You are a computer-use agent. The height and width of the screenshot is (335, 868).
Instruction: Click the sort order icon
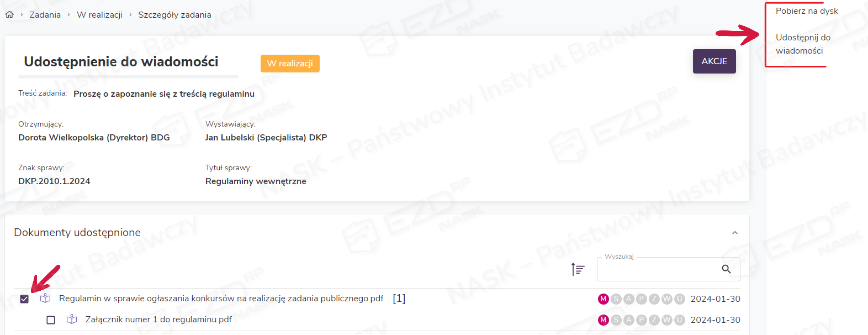pyautogui.click(x=578, y=269)
